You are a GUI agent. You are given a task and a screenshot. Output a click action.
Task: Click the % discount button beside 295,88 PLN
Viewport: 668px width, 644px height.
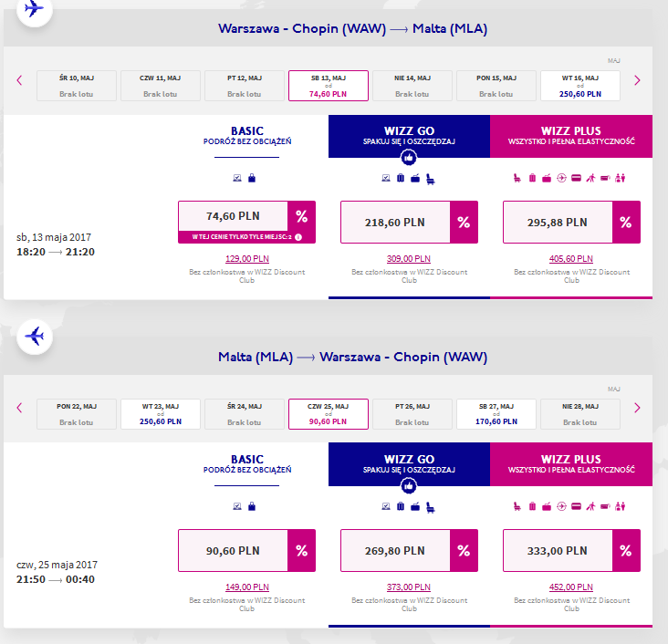pos(626,223)
